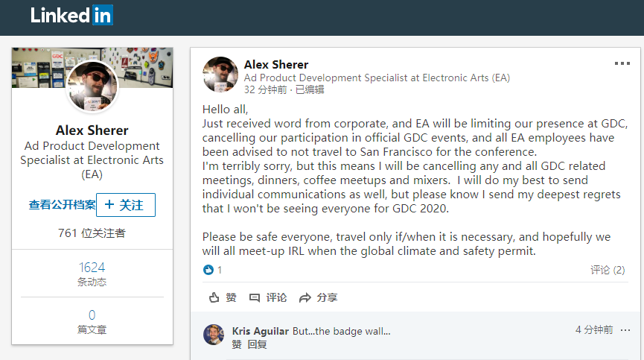The image size is (644, 360).
Task: Click the sidebar profile picture
Action: pos(92,86)
